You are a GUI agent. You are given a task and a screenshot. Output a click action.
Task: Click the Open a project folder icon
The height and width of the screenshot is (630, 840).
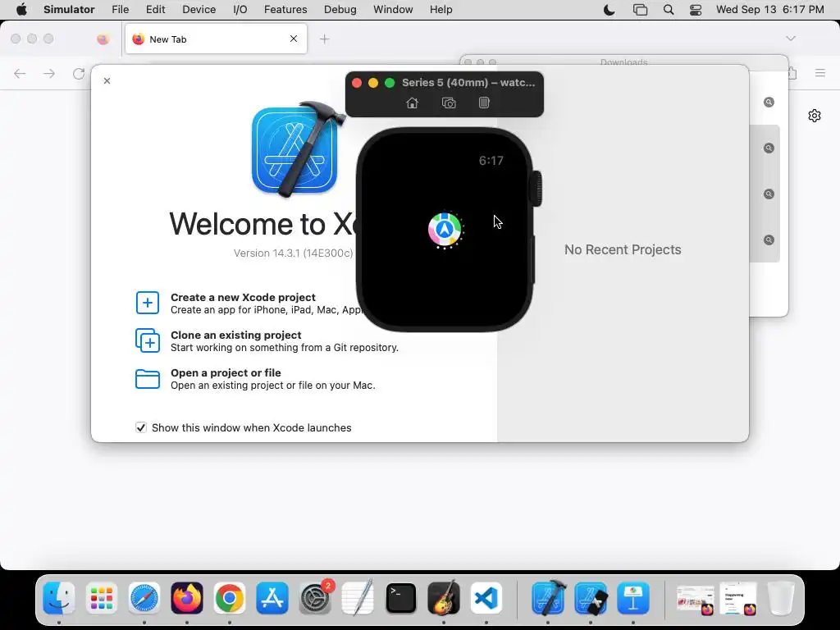(148, 379)
